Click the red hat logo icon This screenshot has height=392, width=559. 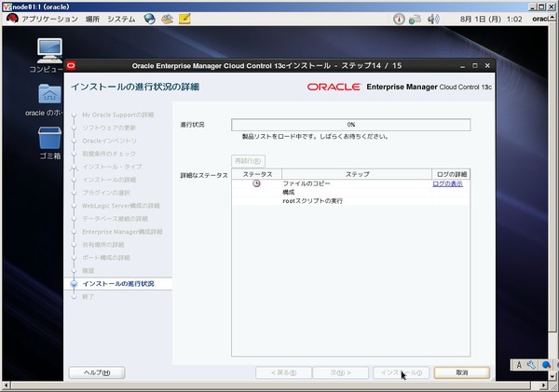12,19
